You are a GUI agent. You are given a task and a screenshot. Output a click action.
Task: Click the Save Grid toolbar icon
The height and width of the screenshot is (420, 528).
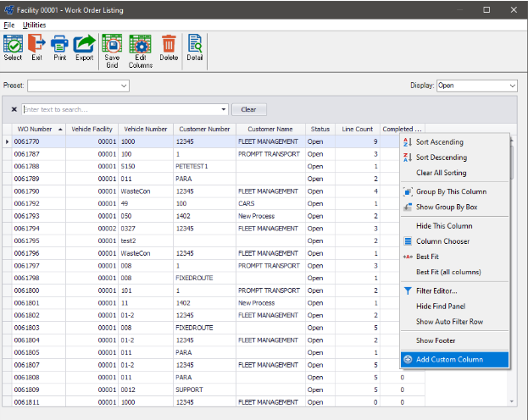112,51
